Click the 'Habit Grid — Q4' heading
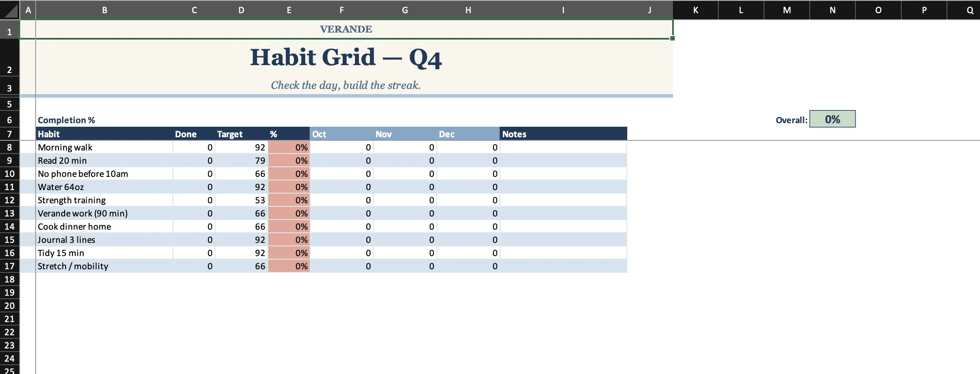The image size is (980, 374). (x=346, y=58)
